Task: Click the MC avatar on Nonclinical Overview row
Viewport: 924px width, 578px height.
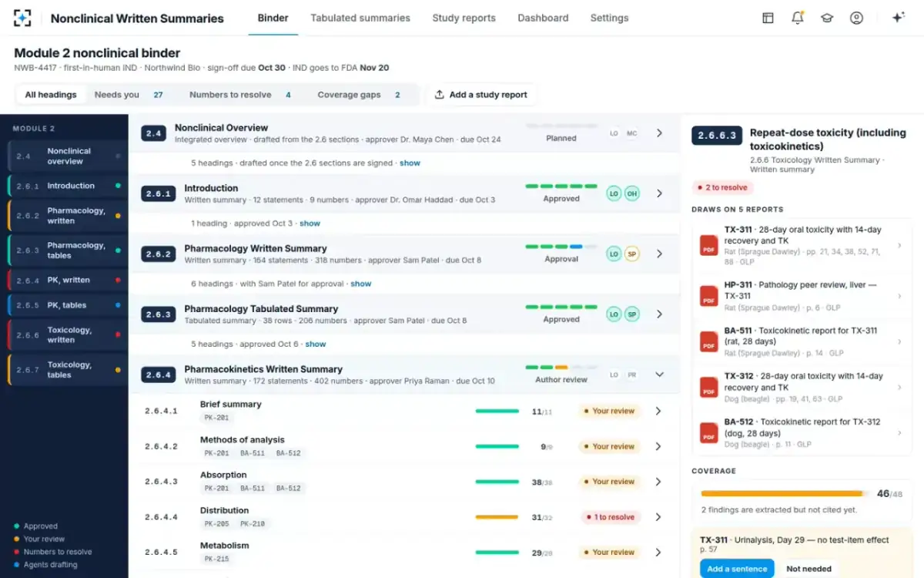Action: click(632, 133)
